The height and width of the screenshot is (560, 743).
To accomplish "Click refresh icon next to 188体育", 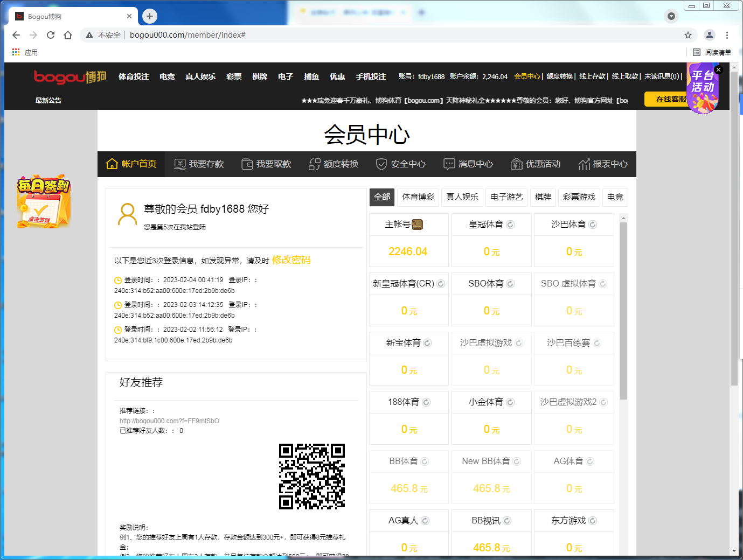I will pyautogui.click(x=426, y=402).
